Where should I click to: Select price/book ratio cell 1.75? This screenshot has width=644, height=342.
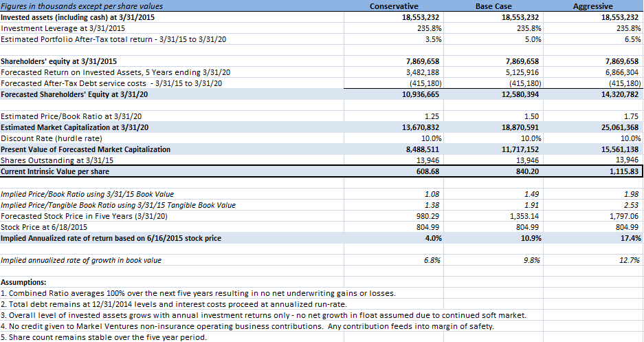coord(632,116)
